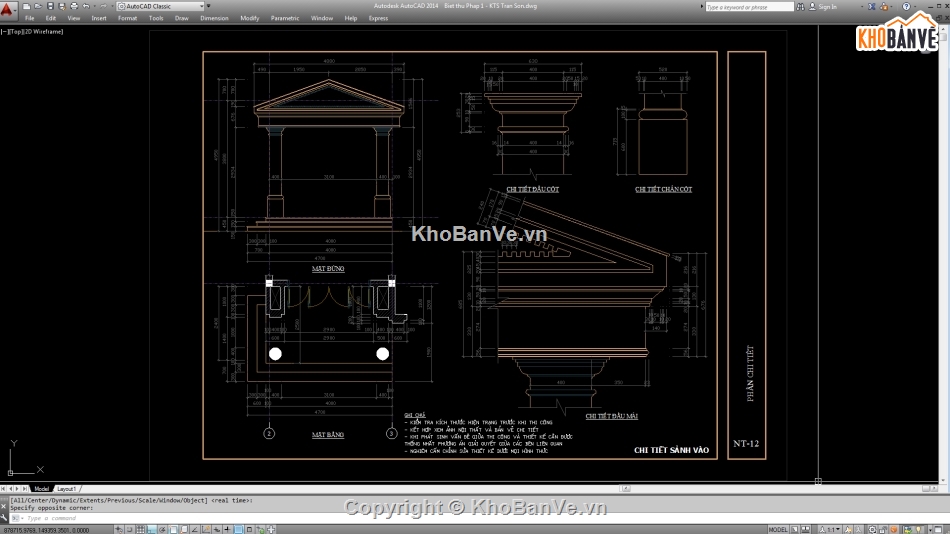Expand the Help dropdown arrow
The width and height of the screenshot is (950, 534).
click(x=915, y=7)
